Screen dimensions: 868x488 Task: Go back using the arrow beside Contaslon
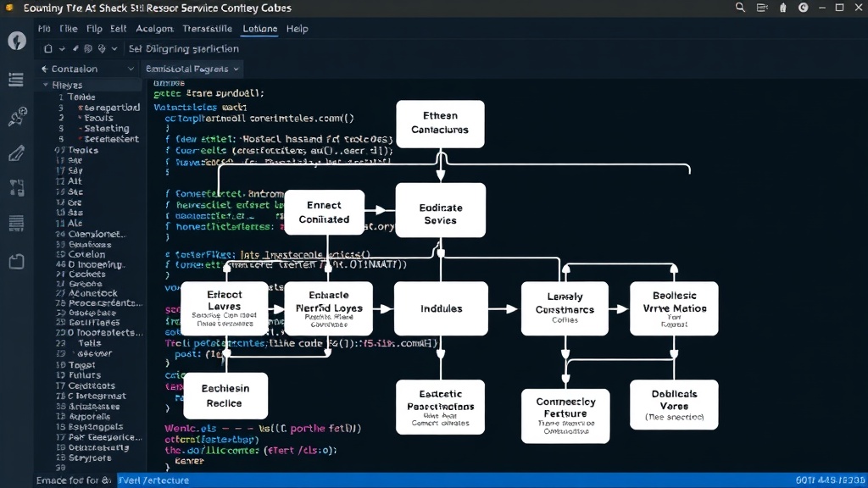(x=45, y=69)
